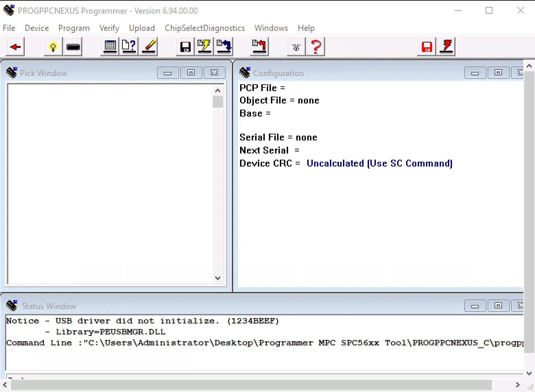Click main workspace vertical scrollbar down arrow
The width and height of the screenshot is (535, 392).
[529, 373]
